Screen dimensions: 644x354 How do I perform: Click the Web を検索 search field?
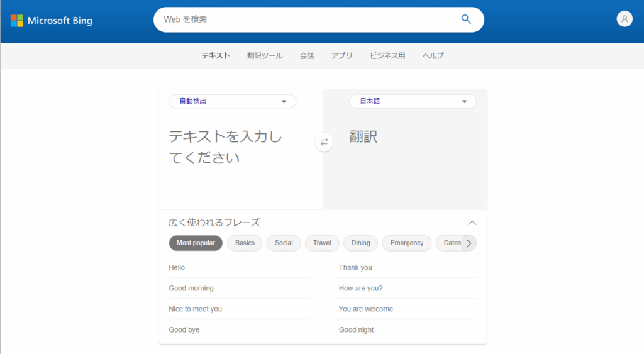pyautogui.click(x=308, y=19)
